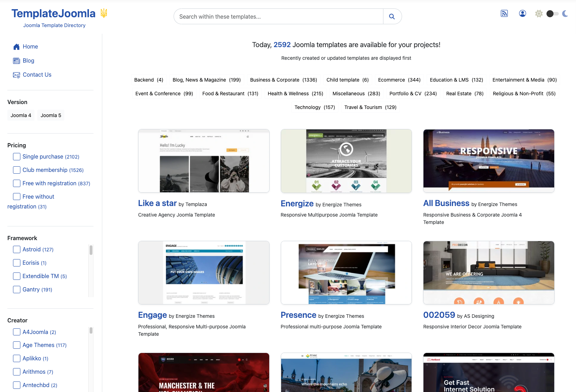Image resolution: width=576 pixels, height=392 pixels.
Task: Filter by Business & Corporate category
Action: [x=283, y=80]
